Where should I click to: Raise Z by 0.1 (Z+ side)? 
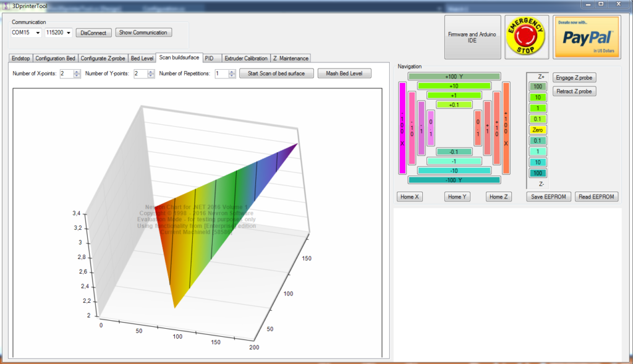(538, 119)
